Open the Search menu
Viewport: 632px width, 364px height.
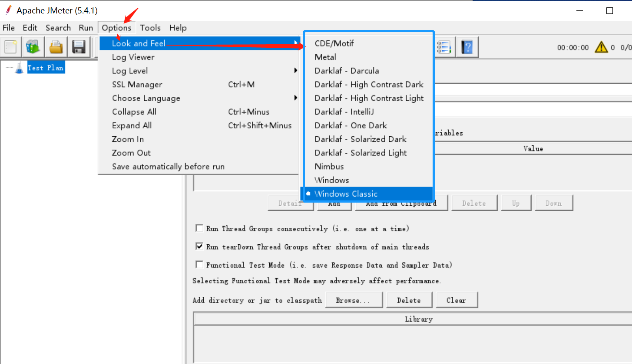[58, 28]
